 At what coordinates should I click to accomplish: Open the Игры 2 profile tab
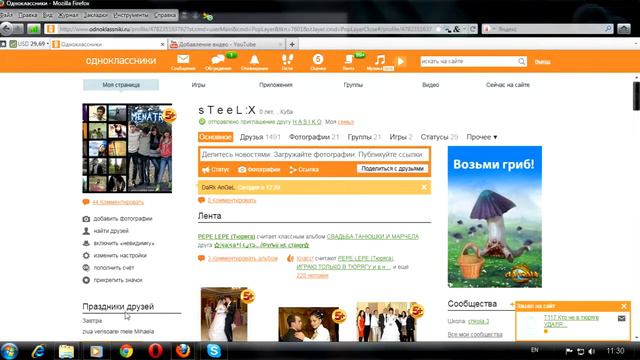pyautogui.click(x=401, y=137)
